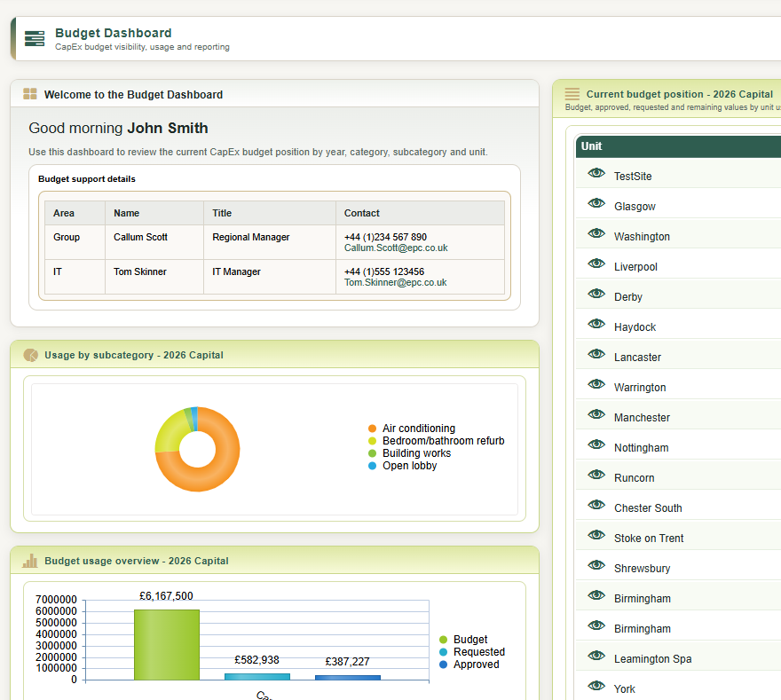
Task: Click the eye icon for Runcorn
Action: [596, 475]
